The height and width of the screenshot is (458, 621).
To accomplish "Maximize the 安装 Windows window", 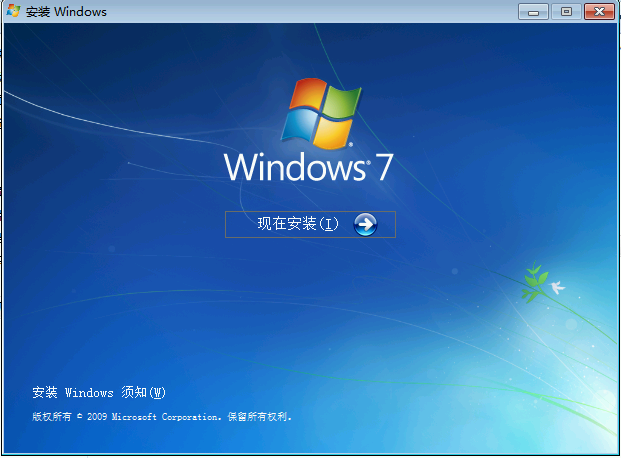I will click(566, 12).
